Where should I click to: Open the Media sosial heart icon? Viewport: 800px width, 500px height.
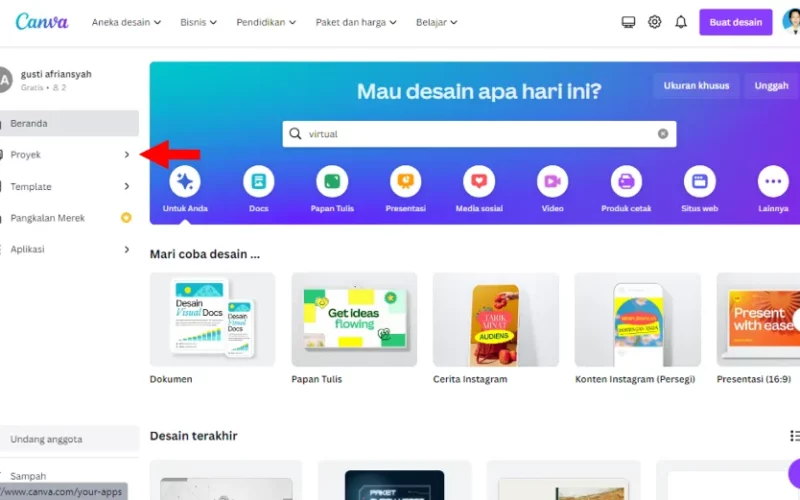point(479,181)
